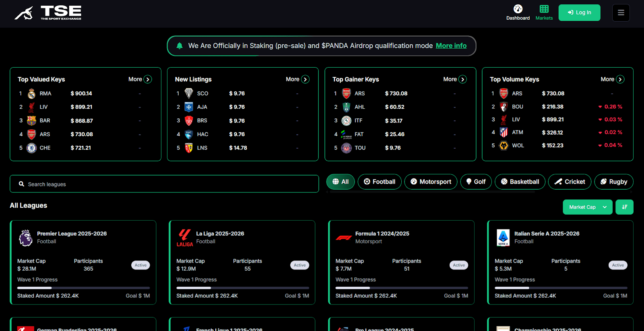Filter leagues by Football
This screenshot has width=644, height=331.
coord(379,182)
